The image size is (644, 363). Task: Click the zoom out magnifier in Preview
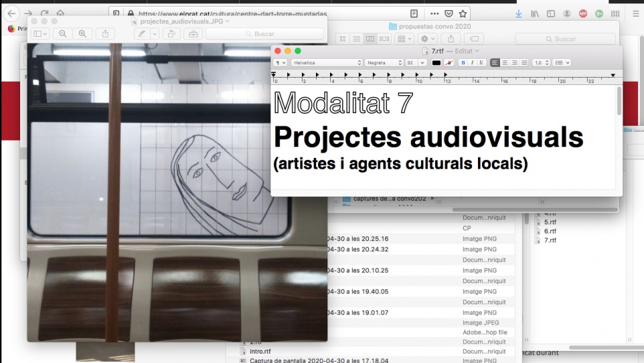63,33
